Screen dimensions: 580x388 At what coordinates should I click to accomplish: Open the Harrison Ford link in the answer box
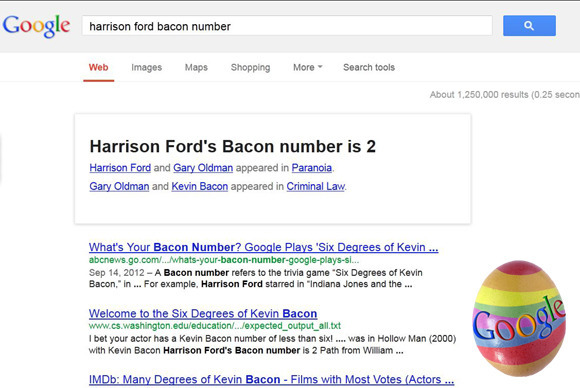click(x=120, y=168)
